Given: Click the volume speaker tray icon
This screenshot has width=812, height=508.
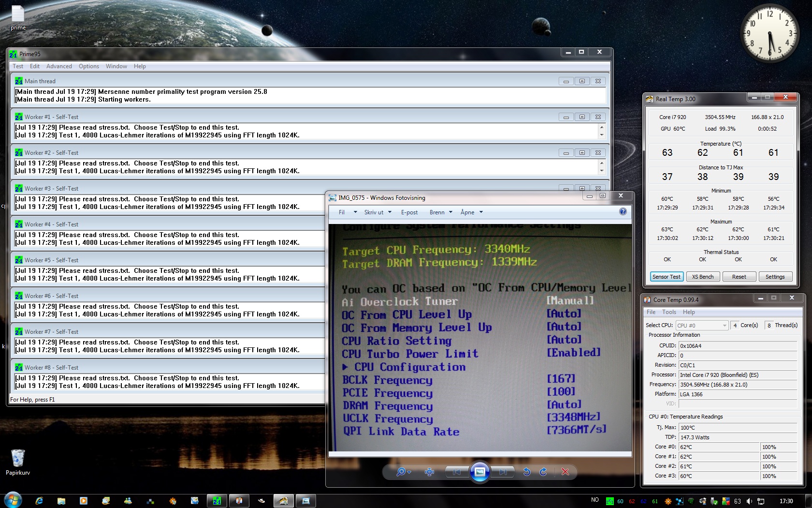Looking at the screenshot, I should (x=749, y=501).
